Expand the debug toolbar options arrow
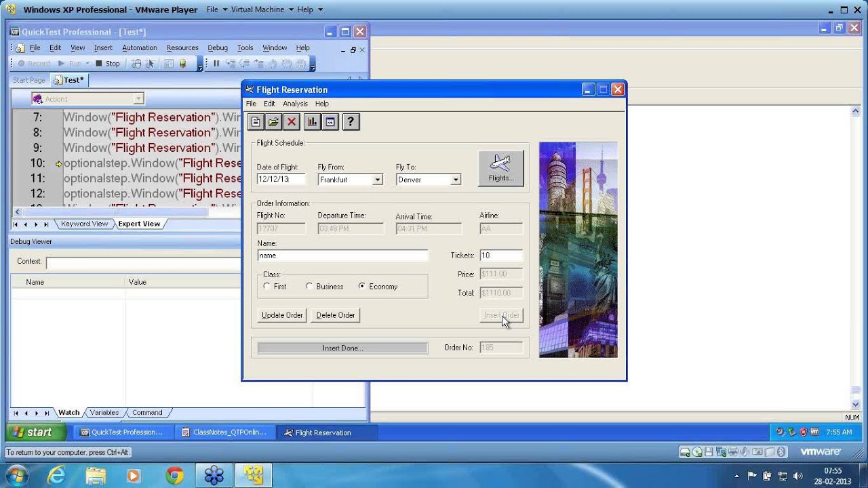868x488 pixels. 313,65
